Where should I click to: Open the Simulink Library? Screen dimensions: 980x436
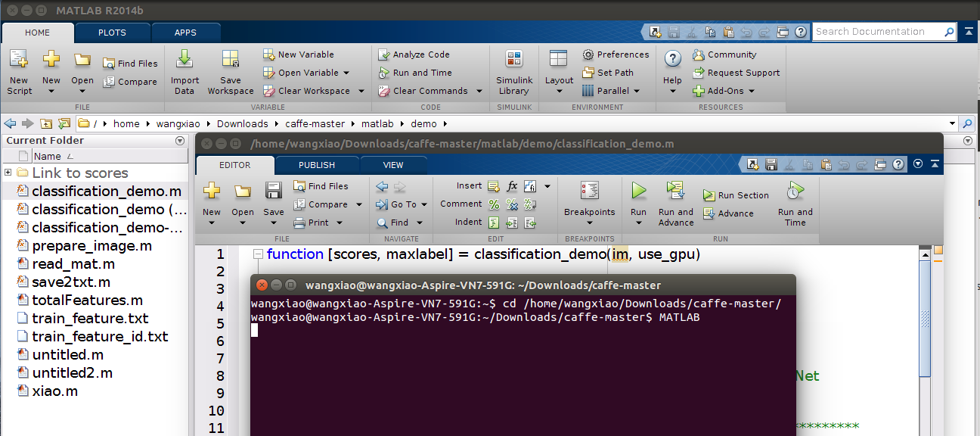pyautogui.click(x=514, y=73)
